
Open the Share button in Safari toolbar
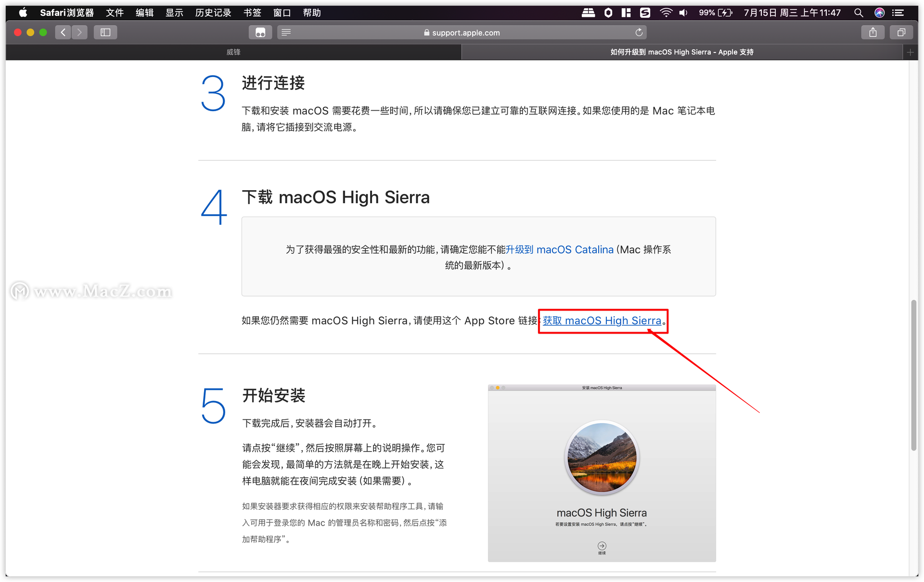(873, 32)
